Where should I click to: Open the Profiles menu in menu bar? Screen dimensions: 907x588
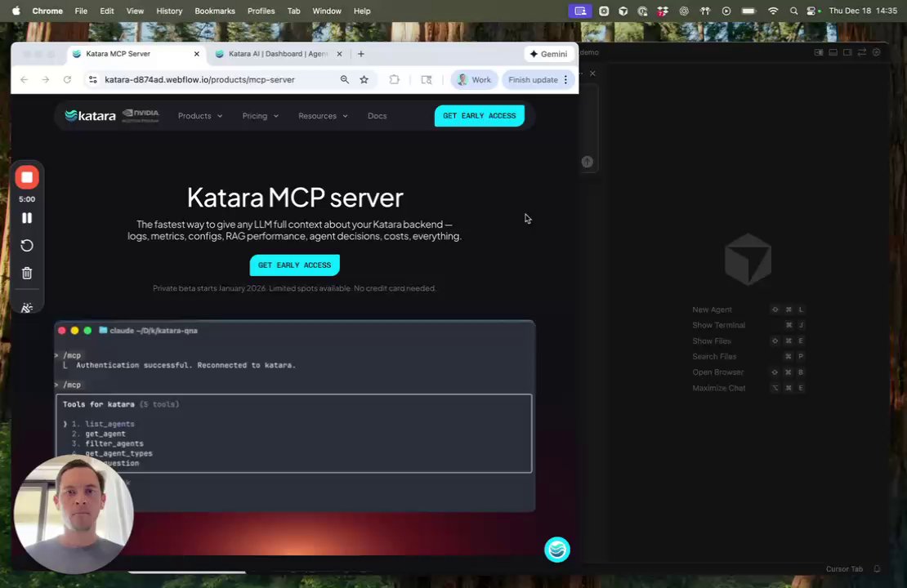coord(261,11)
